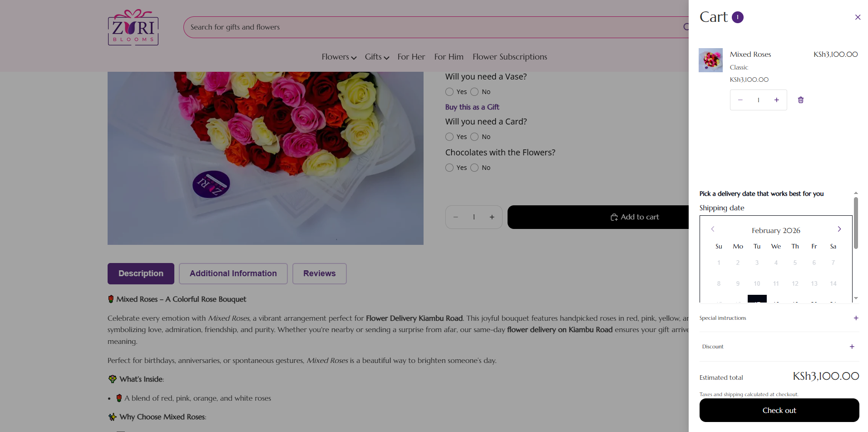Select Yes for Chocolates with the Flowers
Viewport: 868px width, 432px height.
(449, 168)
